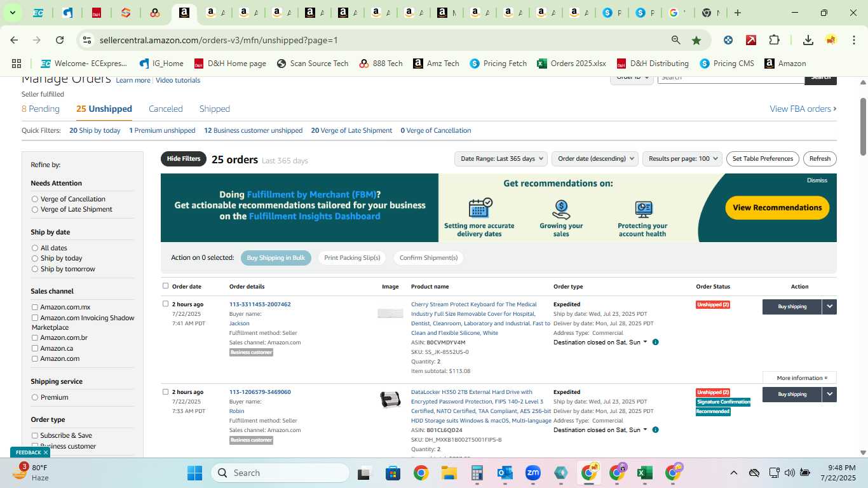
Task: Open the D&H Home page bookmark
Action: (230, 64)
